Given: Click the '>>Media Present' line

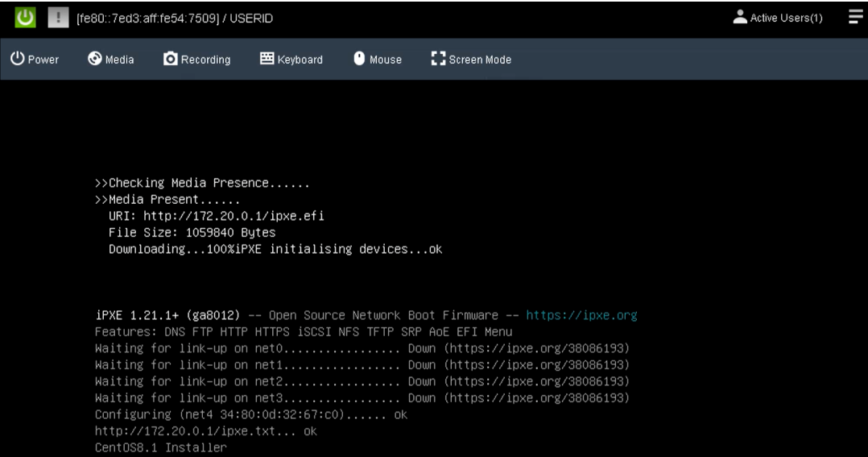Looking at the screenshot, I should click(167, 199).
